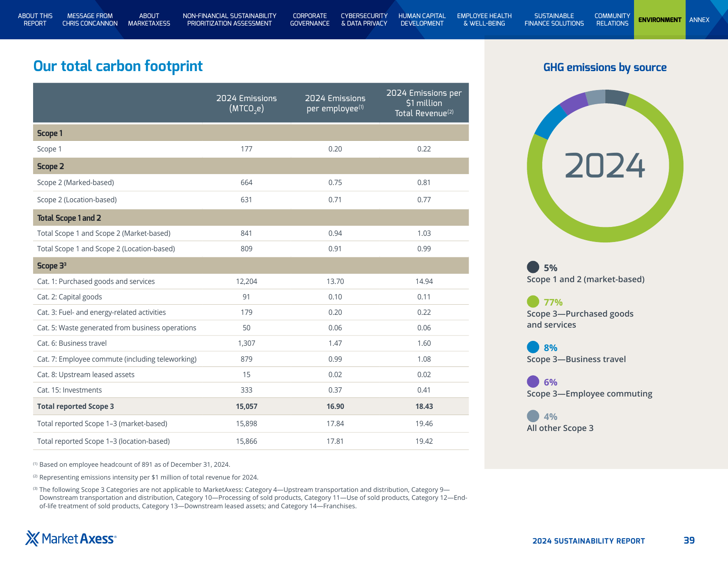The image size is (728, 563).
Task: Click the '2024 Emissions (MTCO2e)' column header
Action: coord(246,103)
